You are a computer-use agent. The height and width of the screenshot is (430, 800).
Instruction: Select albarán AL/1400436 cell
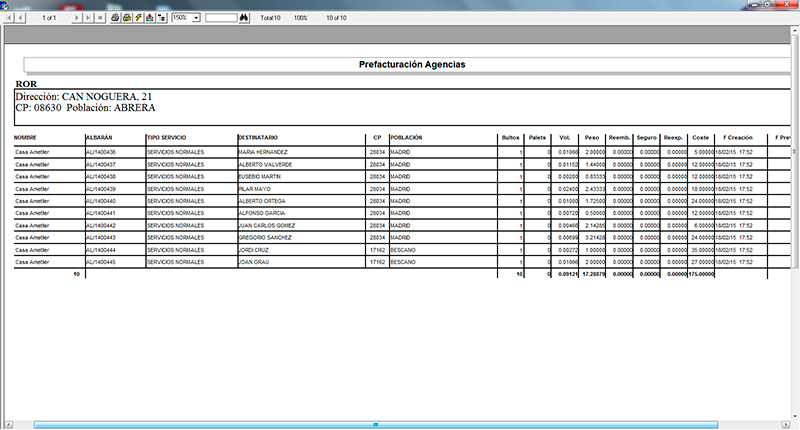tap(101, 152)
